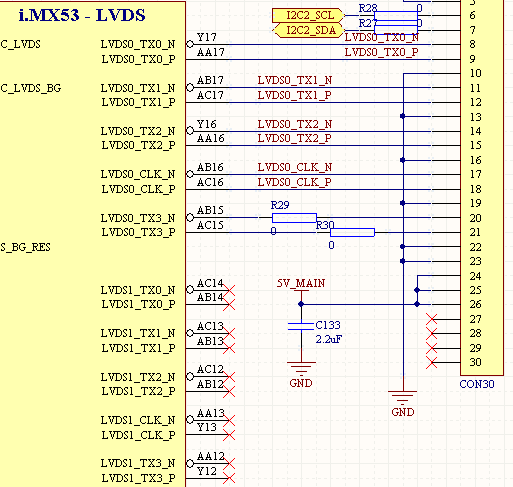Select red net label LVDS0_TX0_P
Viewport: 513px width, 487px height.
pos(381,52)
